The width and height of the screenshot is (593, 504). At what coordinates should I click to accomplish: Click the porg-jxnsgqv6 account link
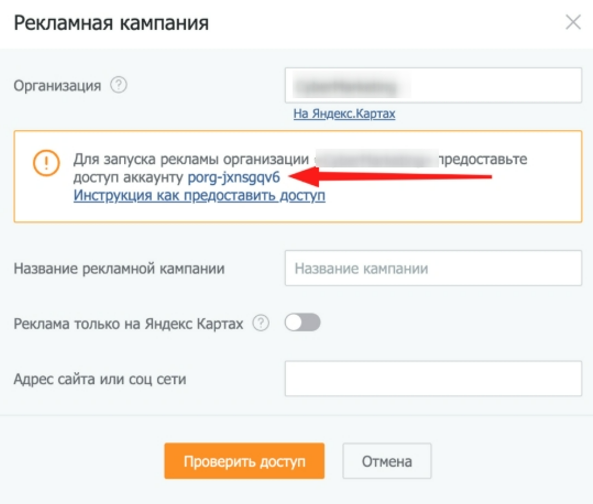point(234,177)
